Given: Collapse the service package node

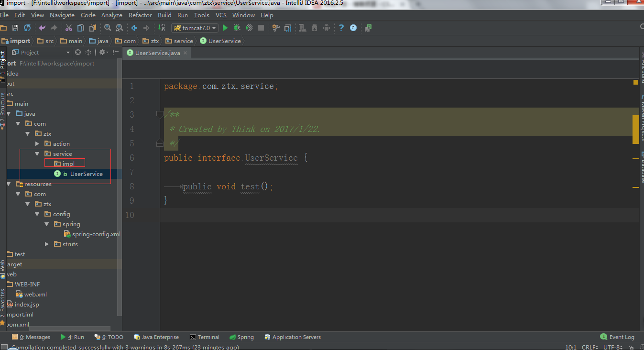Looking at the screenshot, I should [x=38, y=154].
